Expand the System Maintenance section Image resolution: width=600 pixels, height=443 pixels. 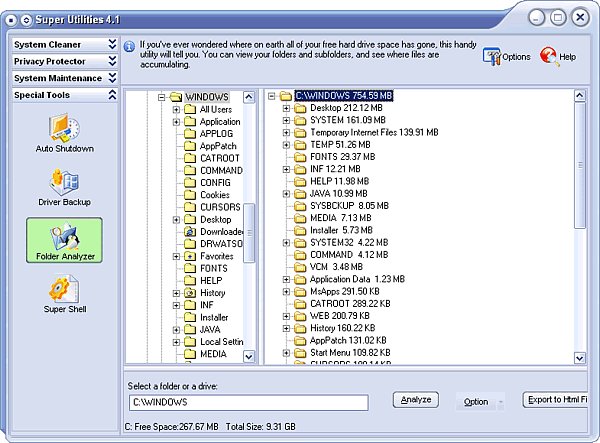[x=64, y=78]
